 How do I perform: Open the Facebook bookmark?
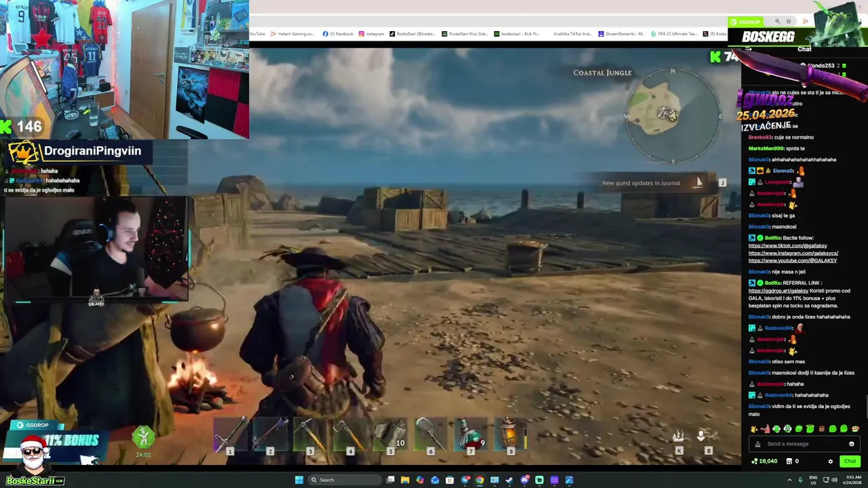338,34
